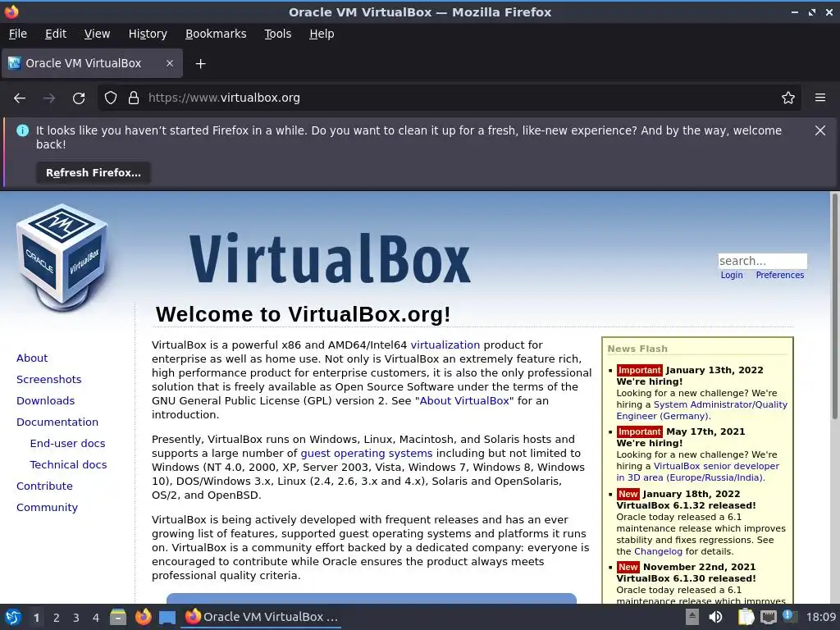Open the Contribute sidebar link

(44, 486)
